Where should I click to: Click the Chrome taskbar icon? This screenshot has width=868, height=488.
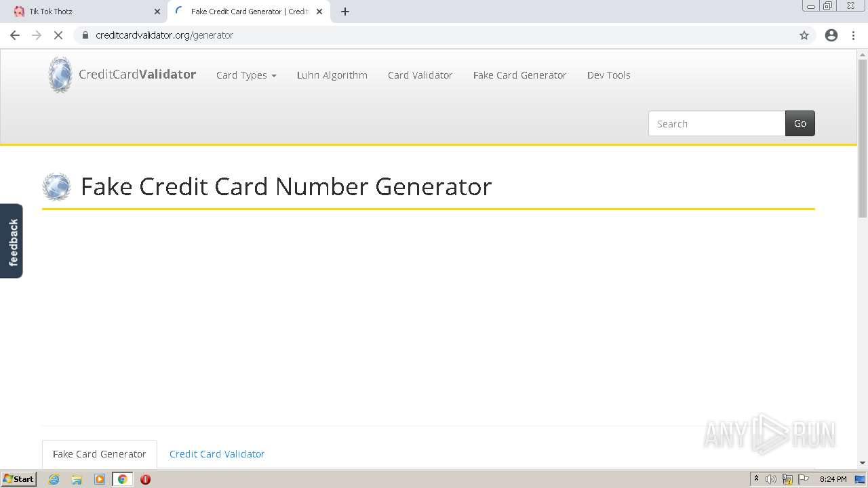[123, 479]
